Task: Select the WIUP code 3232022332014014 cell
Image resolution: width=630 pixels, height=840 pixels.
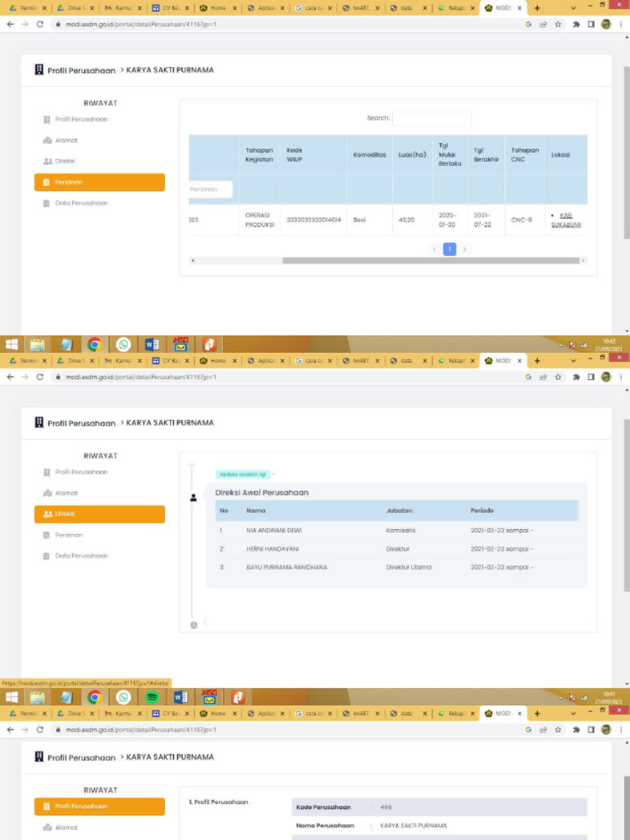Action: pyautogui.click(x=313, y=220)
